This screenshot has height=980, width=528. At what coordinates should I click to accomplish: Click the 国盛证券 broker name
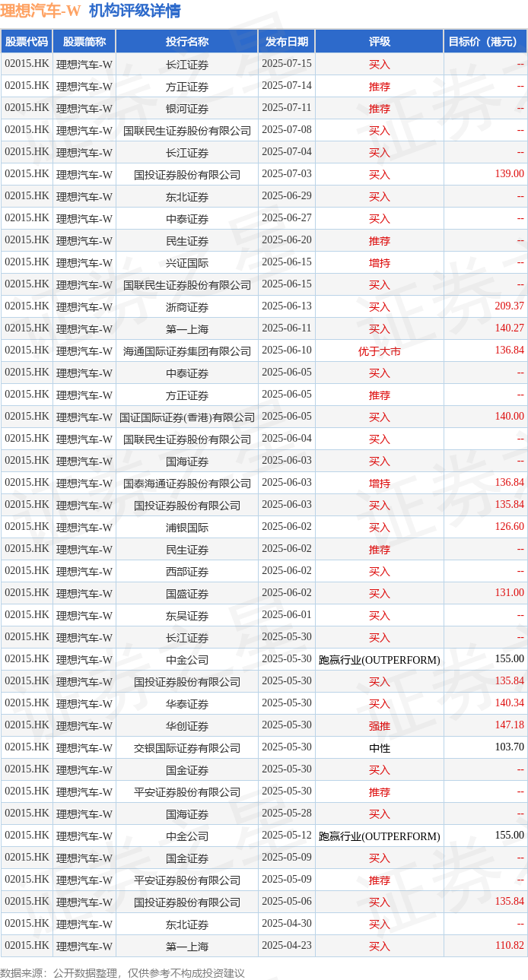(x=187, y=594)
